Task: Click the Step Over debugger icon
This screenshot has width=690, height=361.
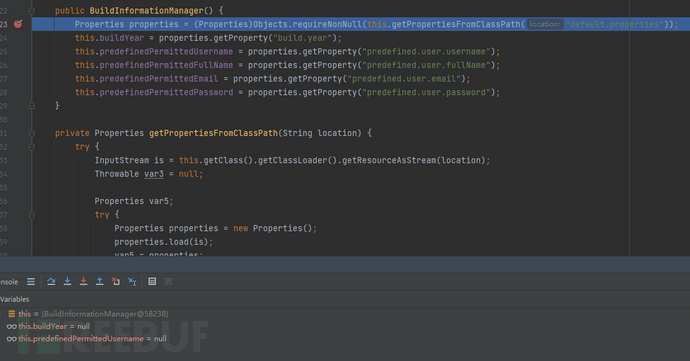Action: tap(51, 281)
